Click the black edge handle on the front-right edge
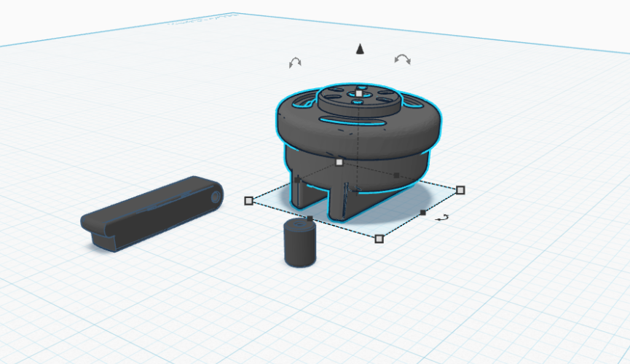The image size is (630, 364). (x=422, y=213)
